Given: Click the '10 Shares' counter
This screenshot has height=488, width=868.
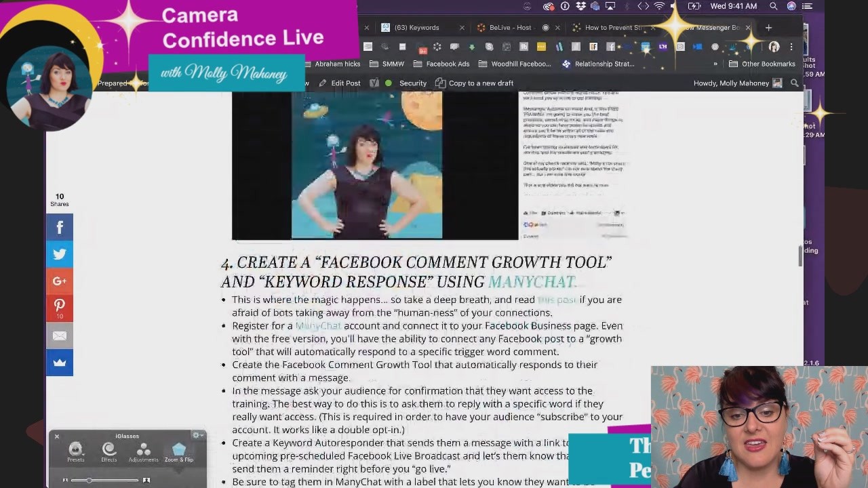Looking at the screenshot, I should tap(60, 200).
